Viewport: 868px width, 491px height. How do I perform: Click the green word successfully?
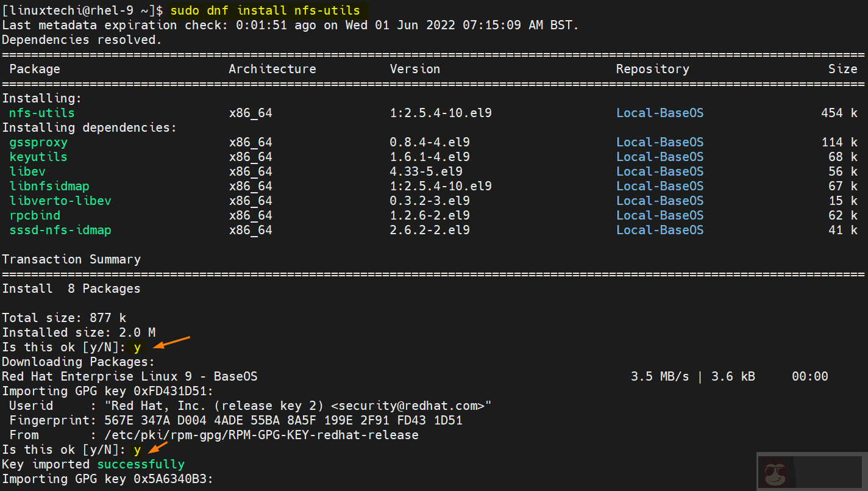[x=141, y=464]
